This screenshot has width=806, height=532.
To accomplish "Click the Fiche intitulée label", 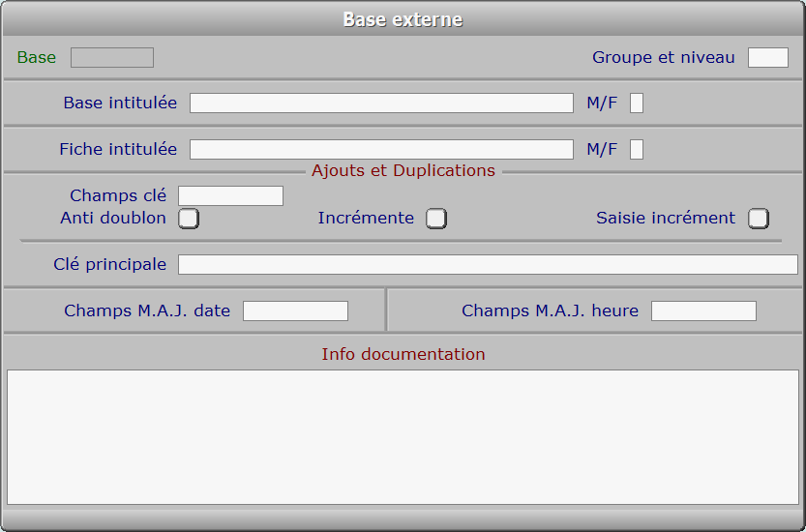I will [118, 149].
